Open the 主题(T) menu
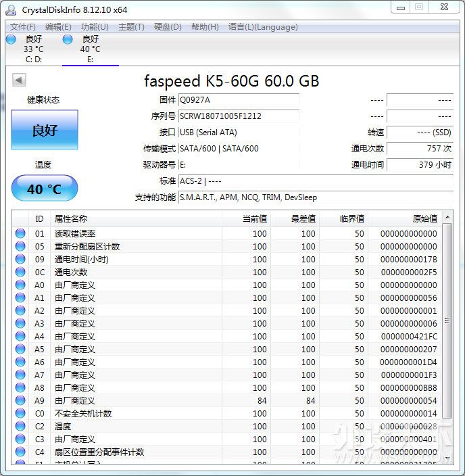The width and height of the screenshot is (465, 476). coord(131,27)
